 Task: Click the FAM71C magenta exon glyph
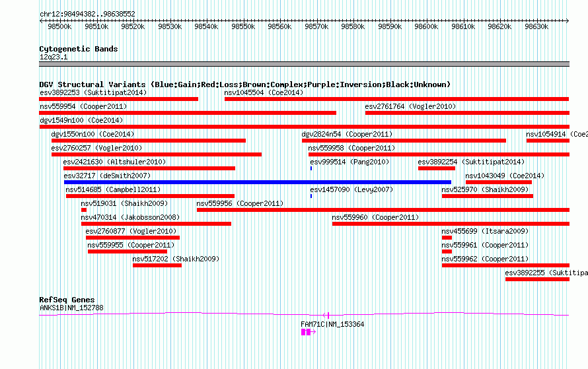pos(309,332)
